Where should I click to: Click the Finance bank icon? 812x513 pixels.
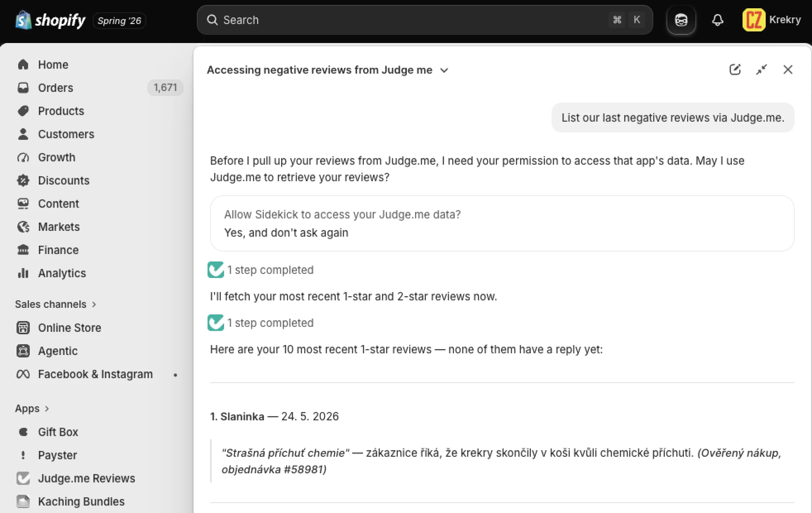click(23, 250)
